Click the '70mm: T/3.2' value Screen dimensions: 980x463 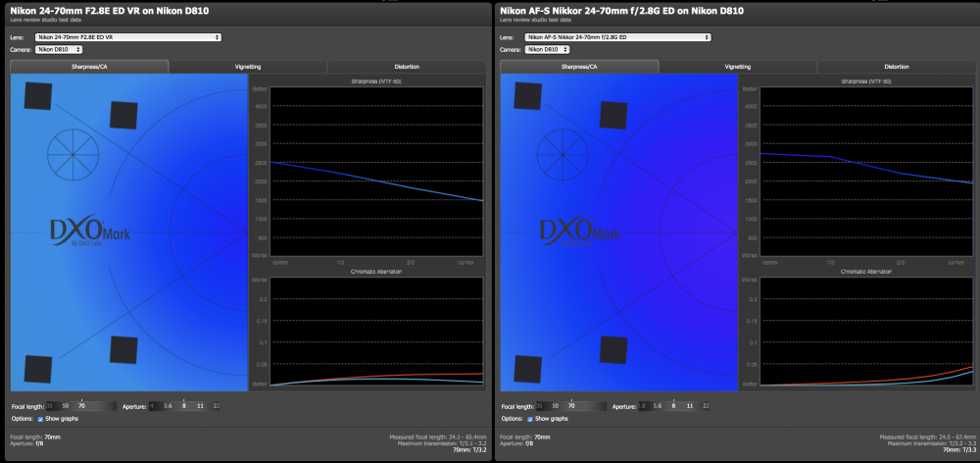tap(470, 449)
